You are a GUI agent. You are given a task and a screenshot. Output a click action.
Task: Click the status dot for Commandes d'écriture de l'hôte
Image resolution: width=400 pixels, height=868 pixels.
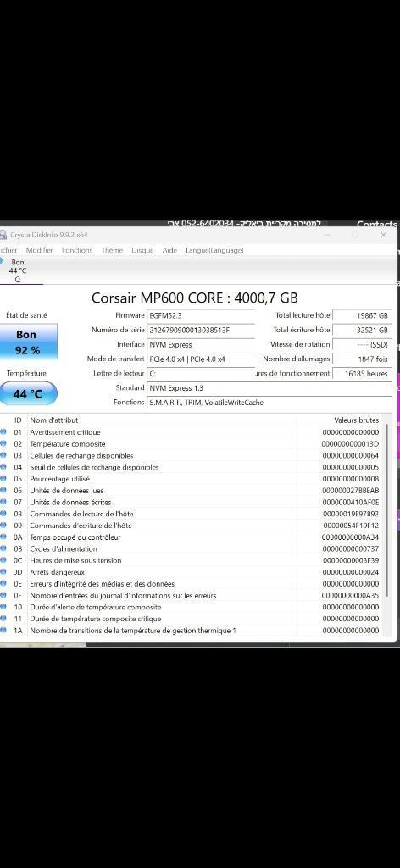pyautogui.click(x=3, y=526)
